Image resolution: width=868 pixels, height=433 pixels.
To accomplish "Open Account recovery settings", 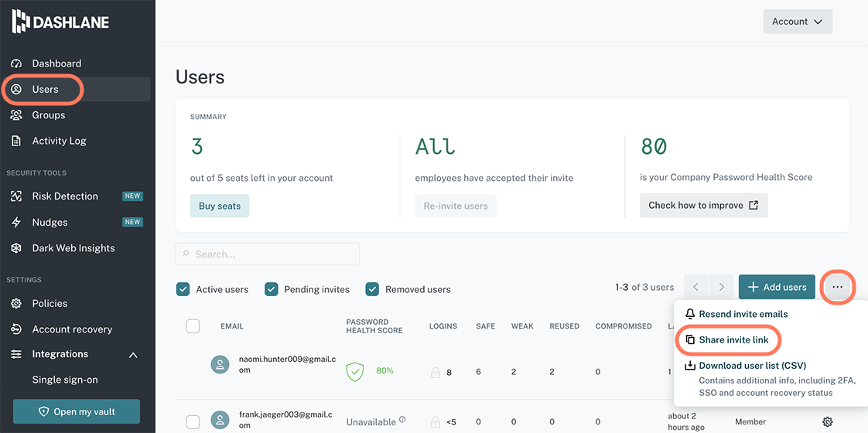I will [x=72, y=329].
